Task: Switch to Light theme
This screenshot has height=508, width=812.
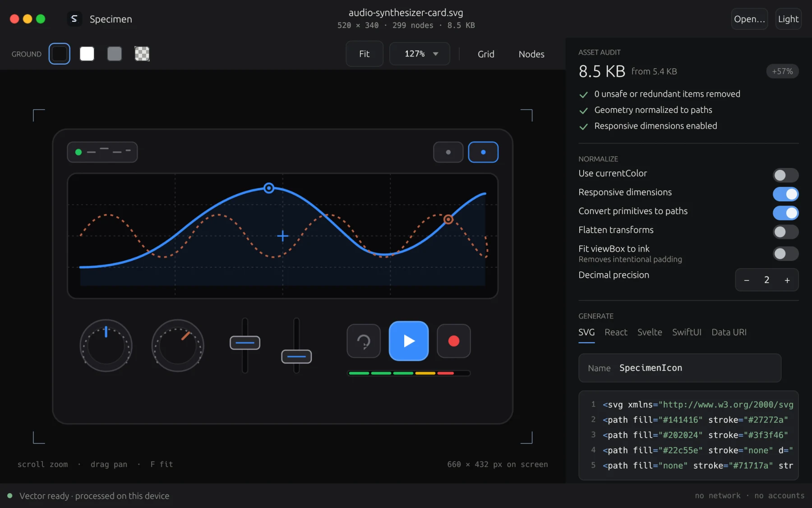Action: coord(788,19)
